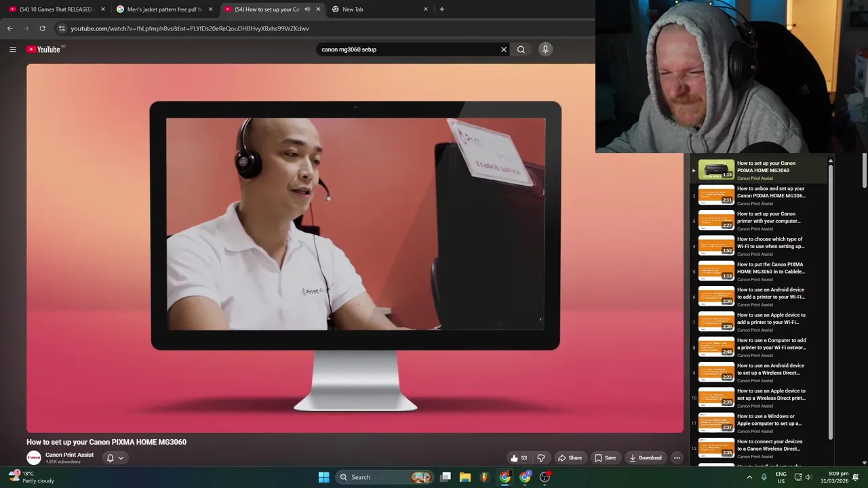Expand notification options chevron beside bell
This screenshot has width=868, height=488.
pyautogui.click(x=121, y=457)
